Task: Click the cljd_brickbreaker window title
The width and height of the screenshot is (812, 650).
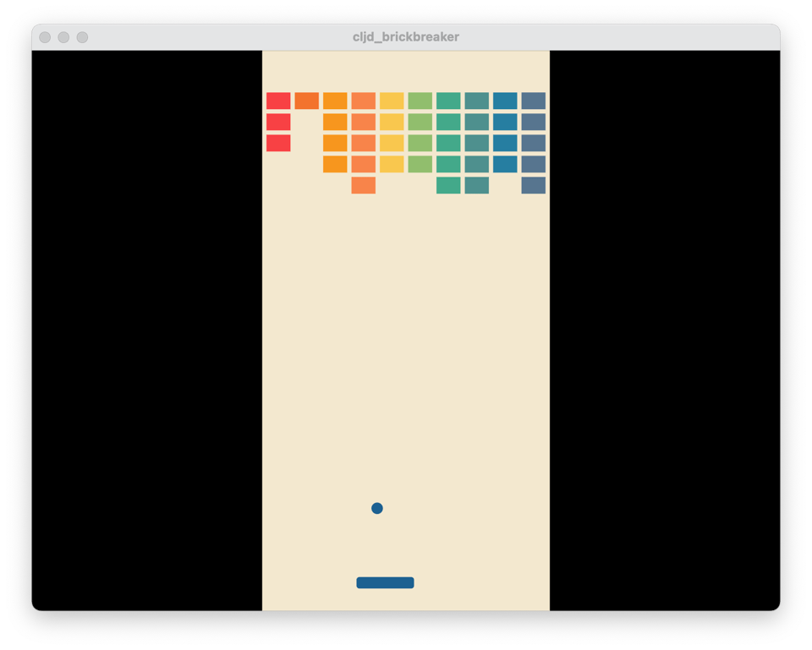Action: (406, 37)
